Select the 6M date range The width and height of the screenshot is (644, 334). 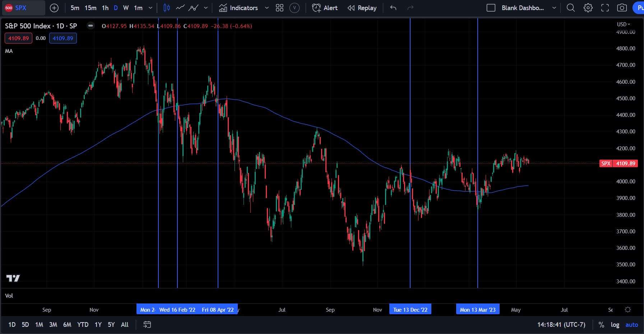point(67,325)
